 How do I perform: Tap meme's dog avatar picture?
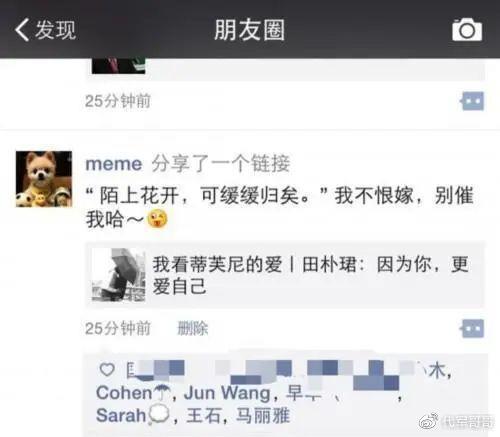[x=44, y=179]
